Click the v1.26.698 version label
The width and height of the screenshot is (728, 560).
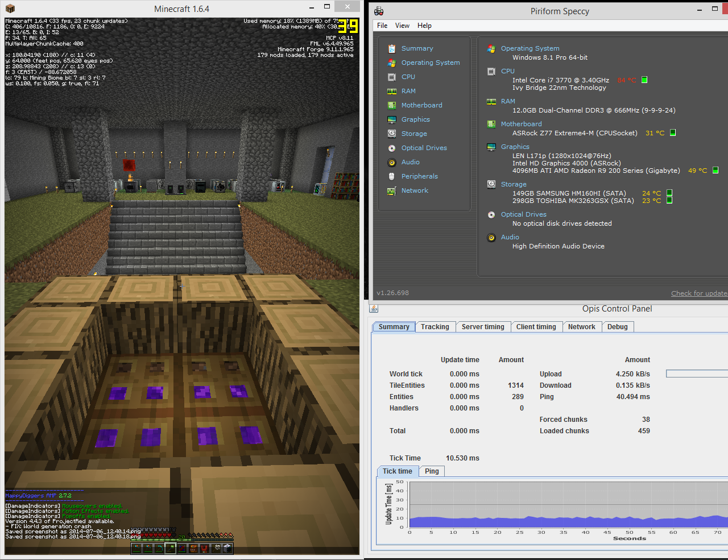[392, 293]
